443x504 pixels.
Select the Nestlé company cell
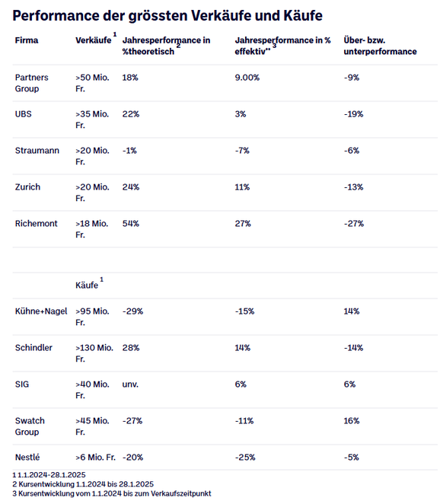tap(27, 457)
